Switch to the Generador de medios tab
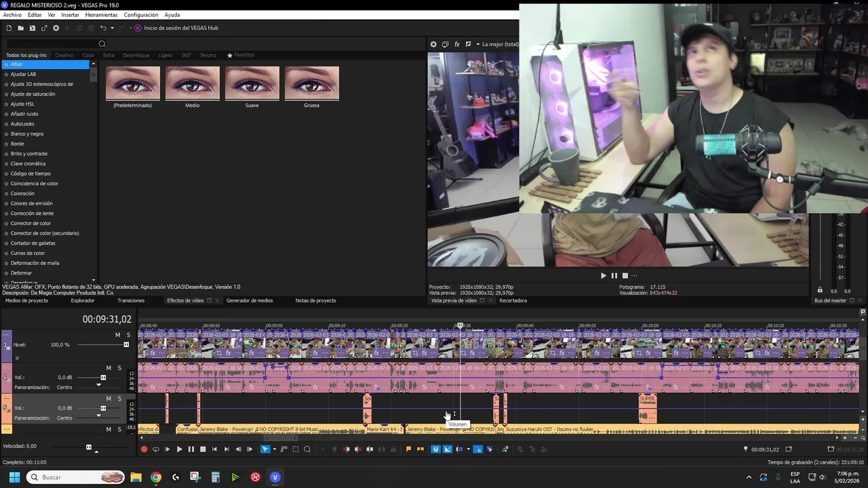 [x=250, y=300]
